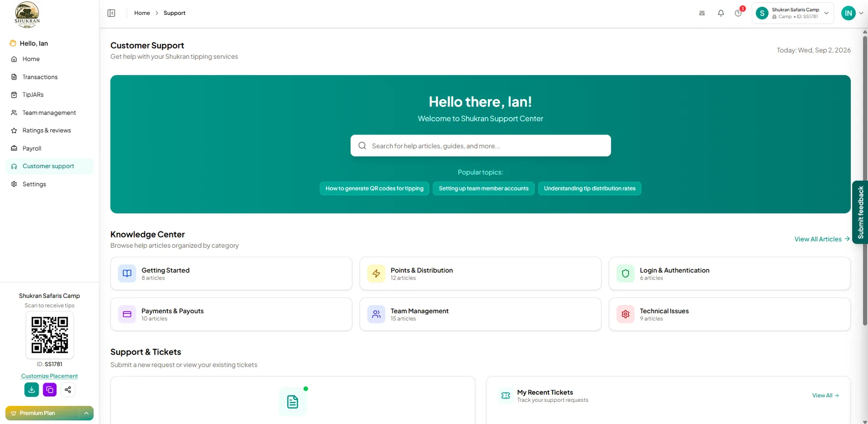This screenshot has width=868, height=424.
Task: Open Payments & Payouts card icon
Action: 127,314
